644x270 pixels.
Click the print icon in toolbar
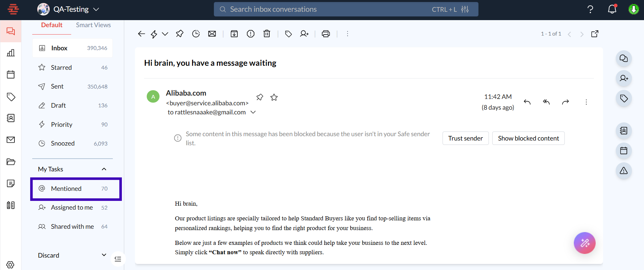tap(325, 34)
